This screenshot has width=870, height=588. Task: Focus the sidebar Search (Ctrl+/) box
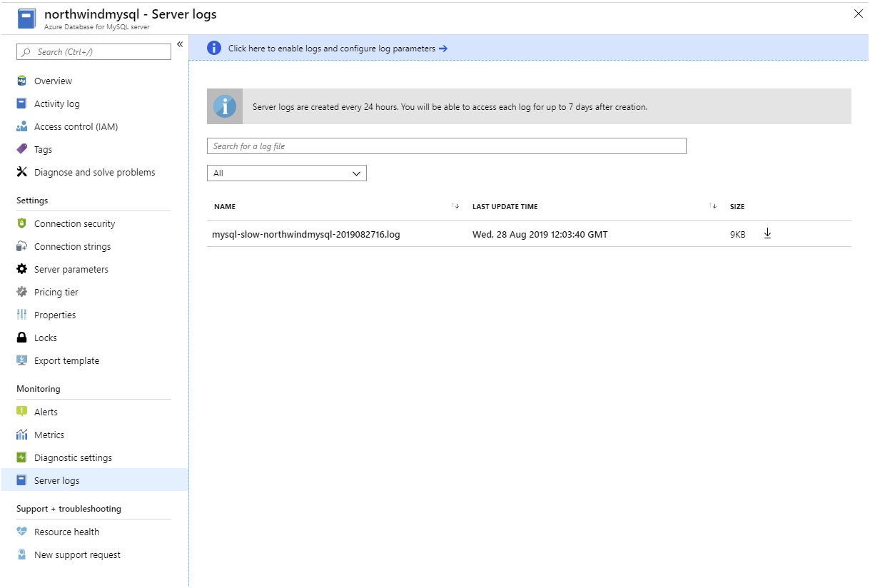93,51
